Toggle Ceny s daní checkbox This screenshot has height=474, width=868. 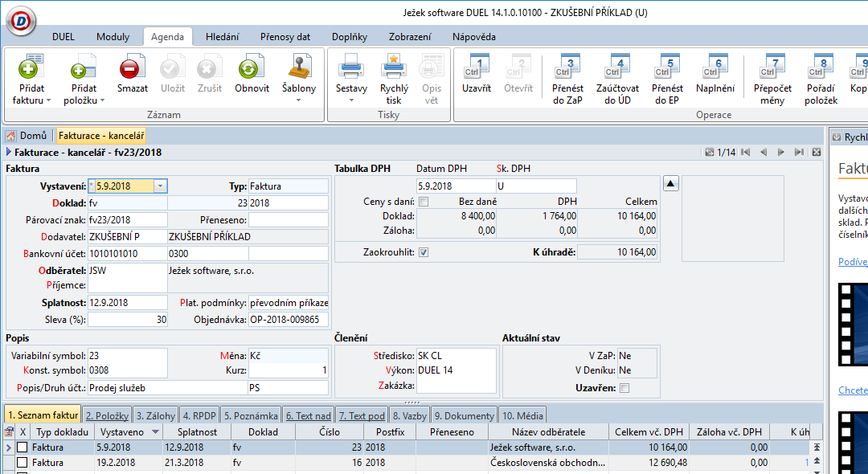(424, 202)
